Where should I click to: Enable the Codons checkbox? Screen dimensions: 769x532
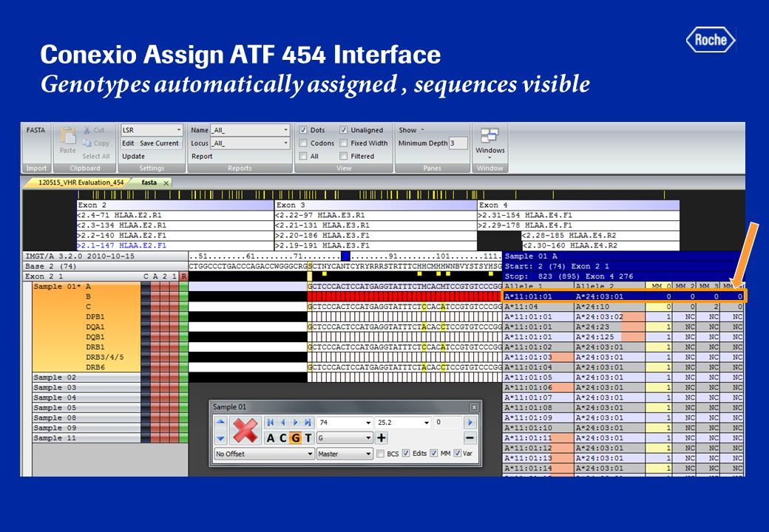coord(303,143)
